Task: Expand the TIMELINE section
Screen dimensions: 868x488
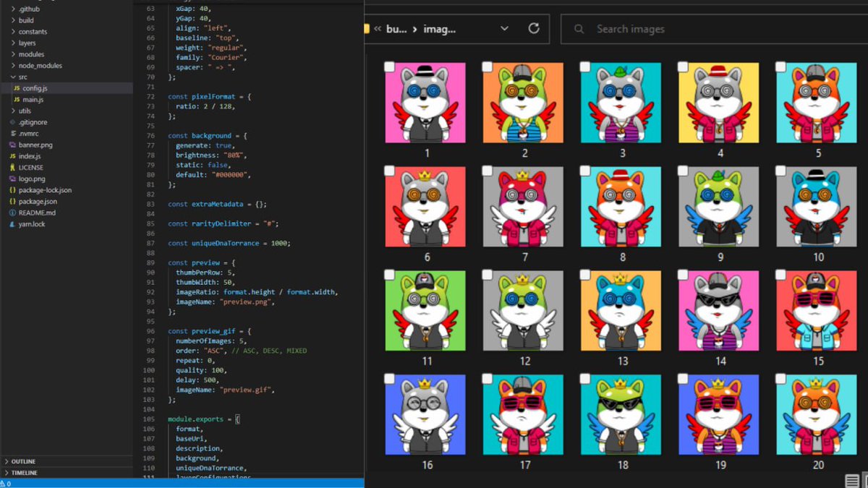Action: click(x=7, y=472)
